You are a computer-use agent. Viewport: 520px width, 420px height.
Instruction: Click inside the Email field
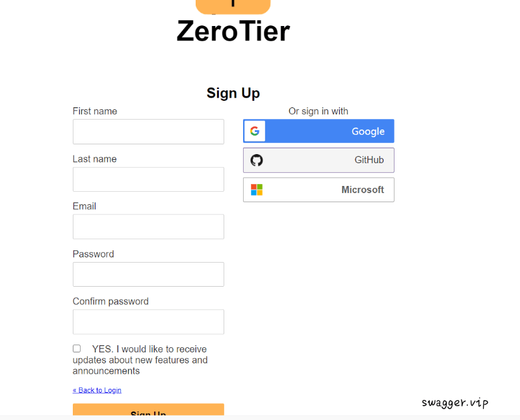click(x=148, y=226)
